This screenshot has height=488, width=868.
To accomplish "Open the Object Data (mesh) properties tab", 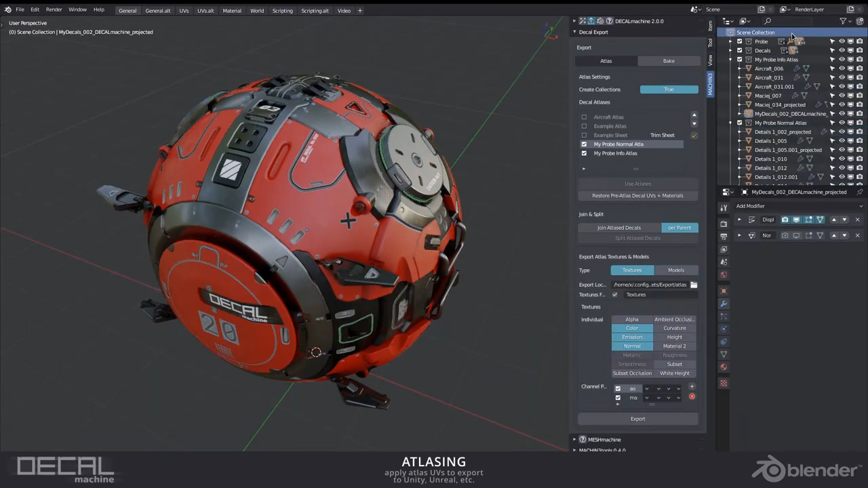I will point(724,354).
